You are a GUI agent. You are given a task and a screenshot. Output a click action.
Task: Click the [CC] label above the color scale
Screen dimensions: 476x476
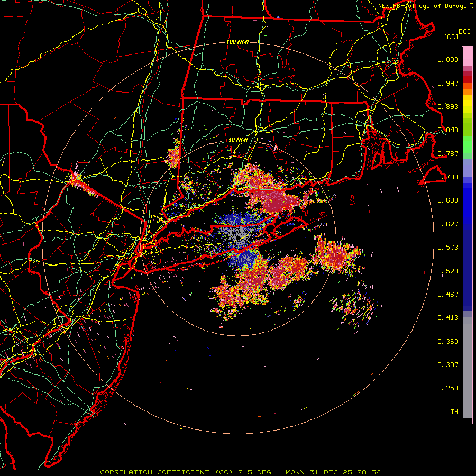(x=452, y=36)
